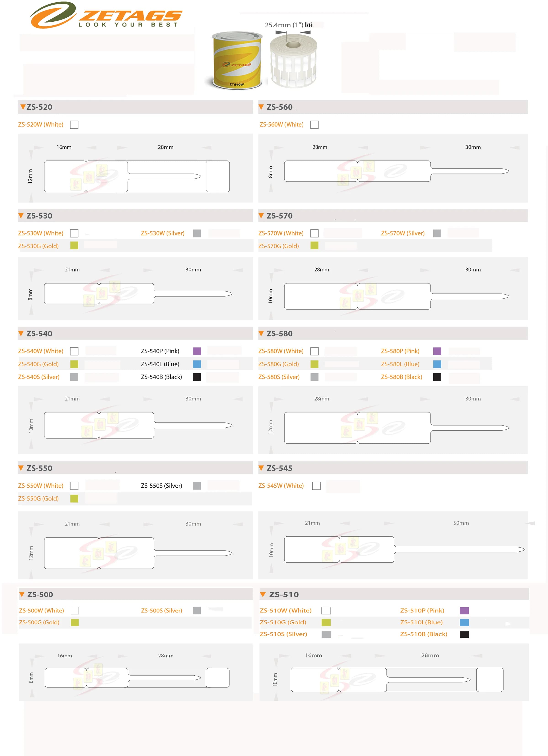
Task: Click the ZS-550 section header
Action: (135, 468)
